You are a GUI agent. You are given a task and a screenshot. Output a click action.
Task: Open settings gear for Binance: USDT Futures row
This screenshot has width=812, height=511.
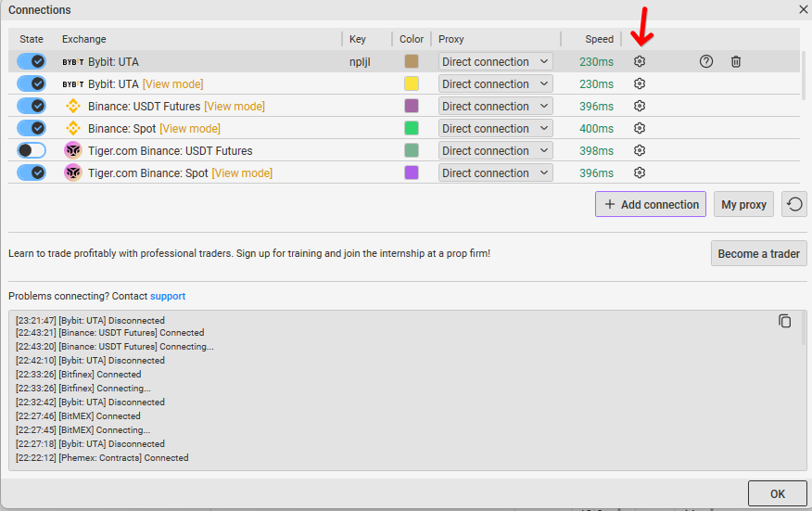(640, 107)
